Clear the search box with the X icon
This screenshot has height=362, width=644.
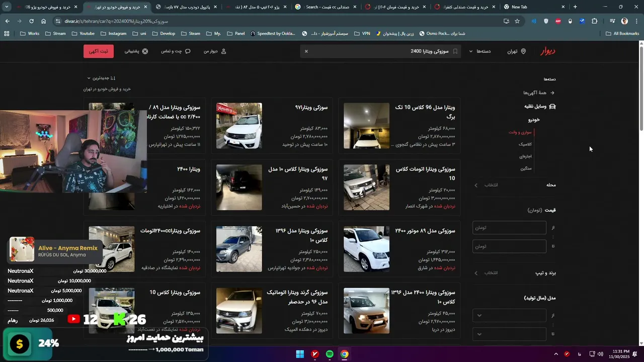click(306, 51)
